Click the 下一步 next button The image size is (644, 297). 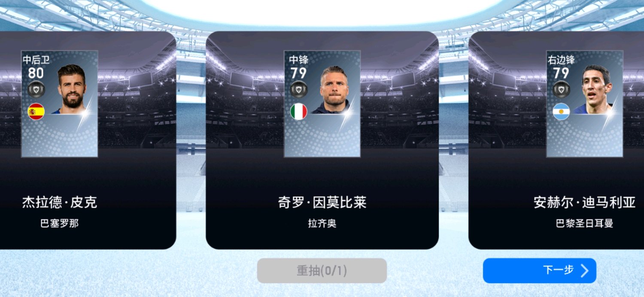[540, 270]
